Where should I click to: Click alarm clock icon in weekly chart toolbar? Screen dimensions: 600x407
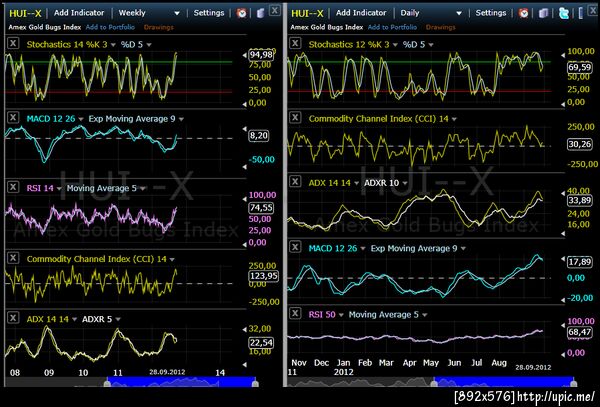241,13
